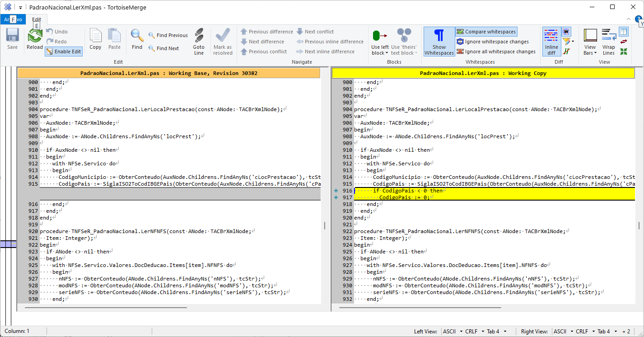
Task: Toggle inline diff word-wise icon
Action: point(566,32)
